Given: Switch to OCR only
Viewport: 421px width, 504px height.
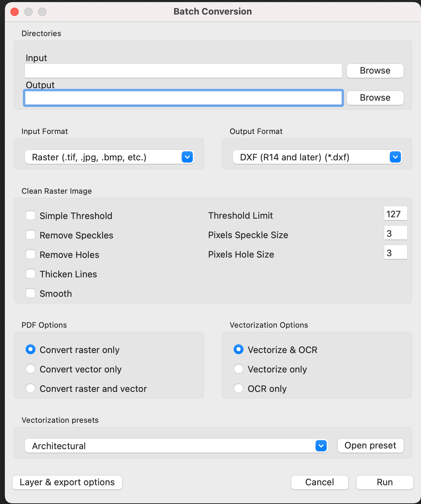Looking at the screenshot, I should click(x=239, y=388).
